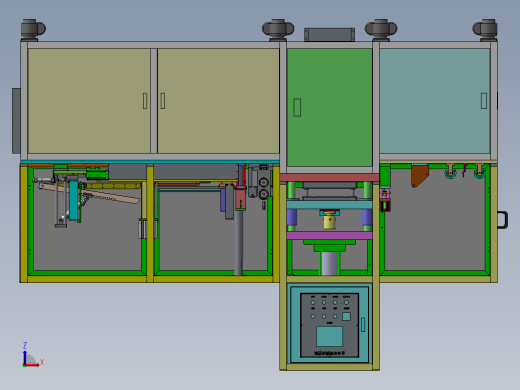This screenshot has height=390, width=520.
Task: Select the left khaki cabinet door panel
Action: [x=89, y=101]
